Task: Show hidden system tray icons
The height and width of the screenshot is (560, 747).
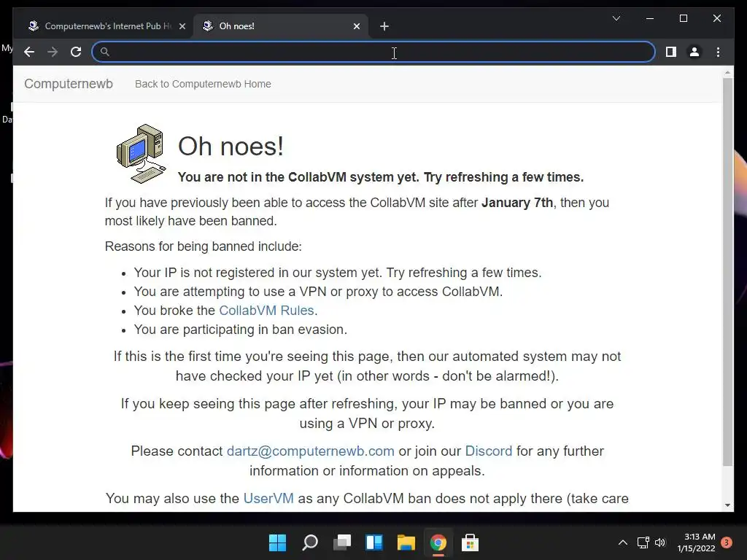Action: coord(623,542)
